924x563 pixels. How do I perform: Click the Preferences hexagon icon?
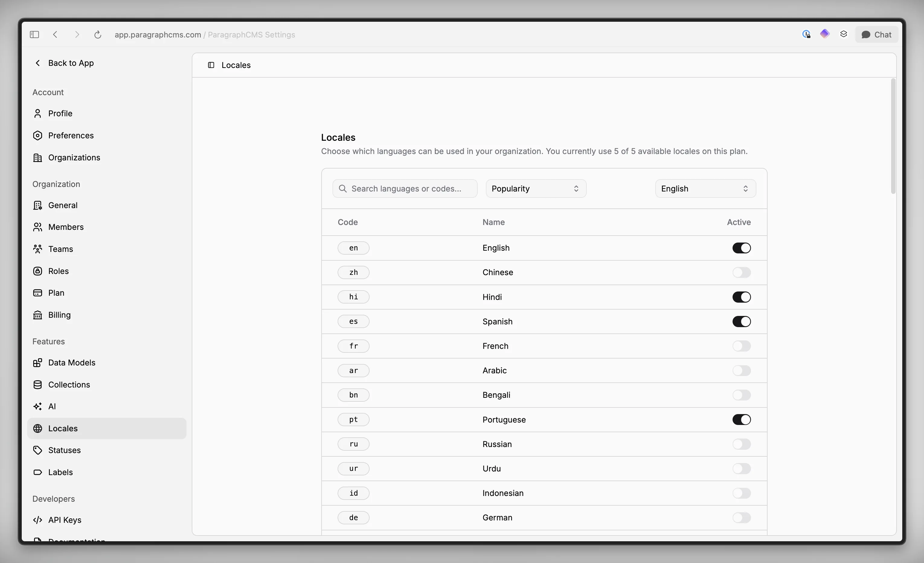pyautogui.click(x=37, y=135)
